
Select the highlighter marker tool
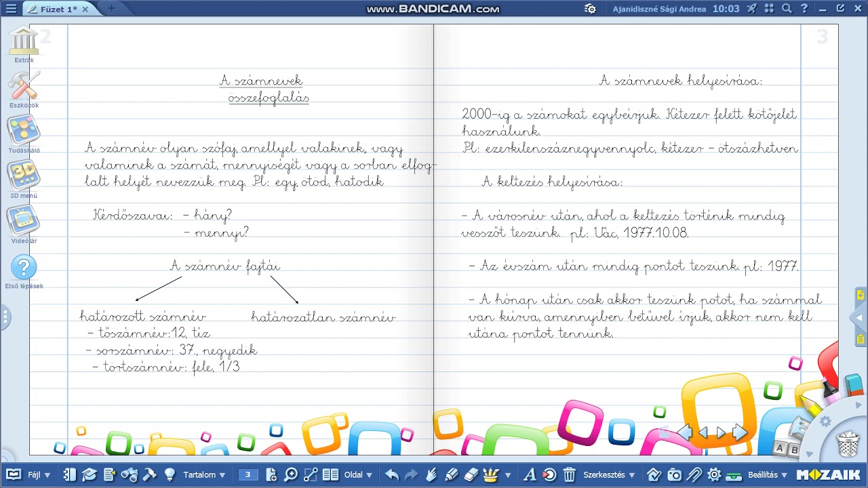point(451,474)
